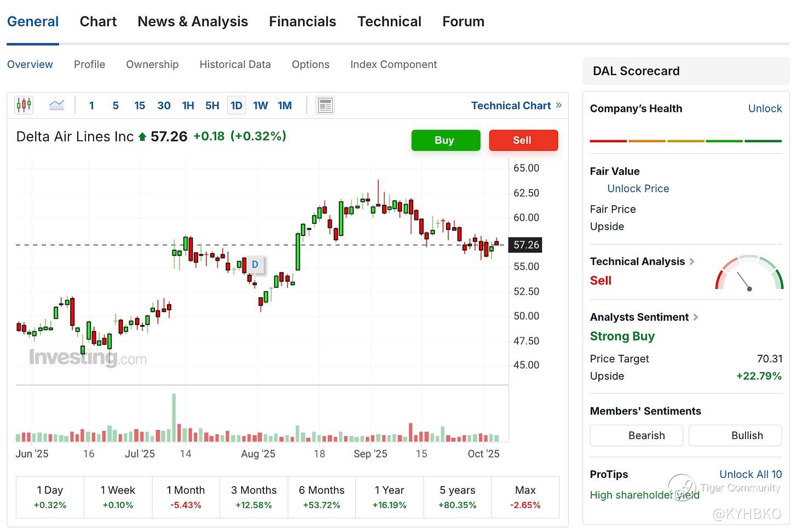797x532 pixels.
Task: Go to the Options sub-tab
Action: [310, 65]
